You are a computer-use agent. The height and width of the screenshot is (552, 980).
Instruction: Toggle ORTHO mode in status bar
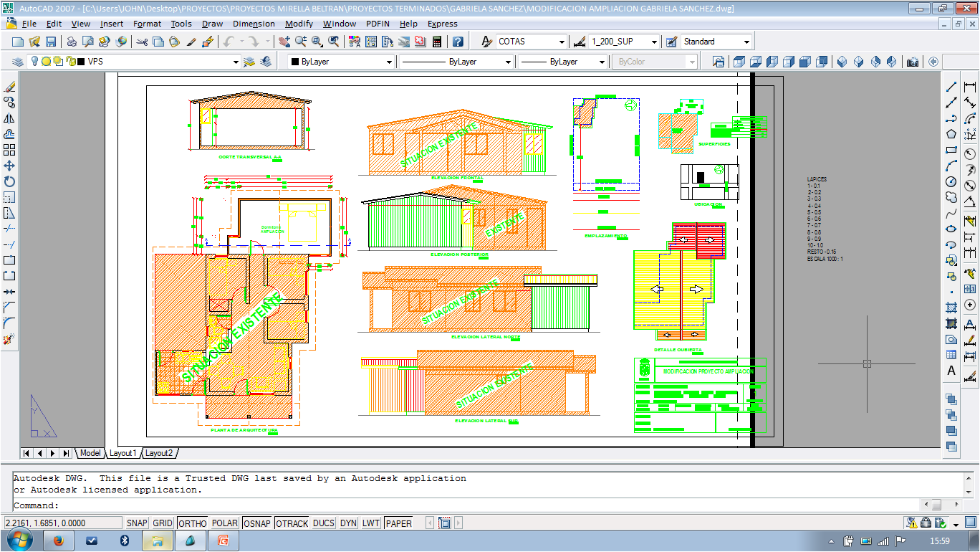[x=192, y=523]
